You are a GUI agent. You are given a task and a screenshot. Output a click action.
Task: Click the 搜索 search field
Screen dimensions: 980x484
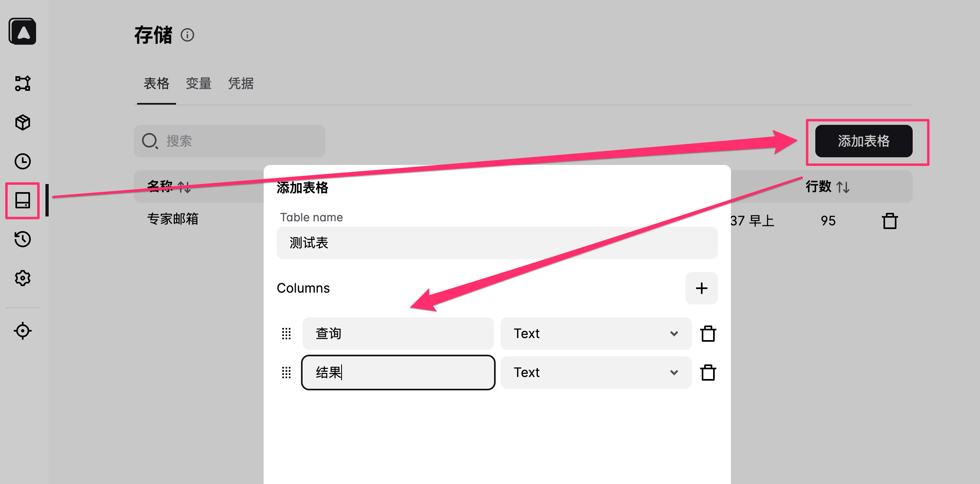[230, 141]
